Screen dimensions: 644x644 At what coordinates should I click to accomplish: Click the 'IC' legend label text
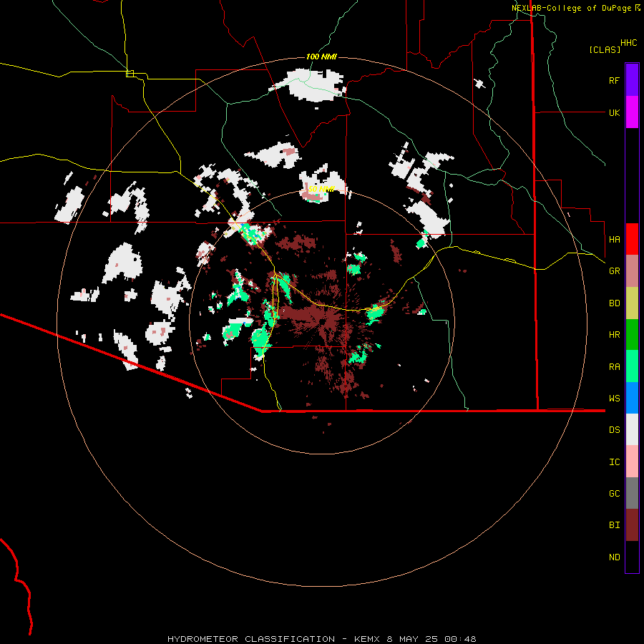point(614,462)
